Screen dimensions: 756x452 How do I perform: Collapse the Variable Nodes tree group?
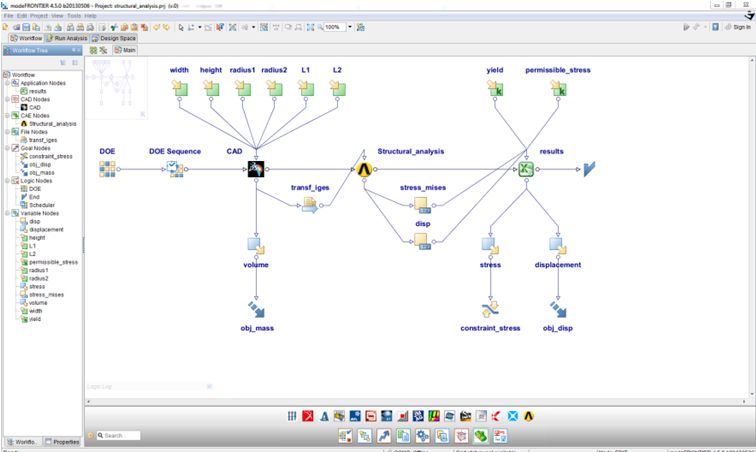pos(6,212)
